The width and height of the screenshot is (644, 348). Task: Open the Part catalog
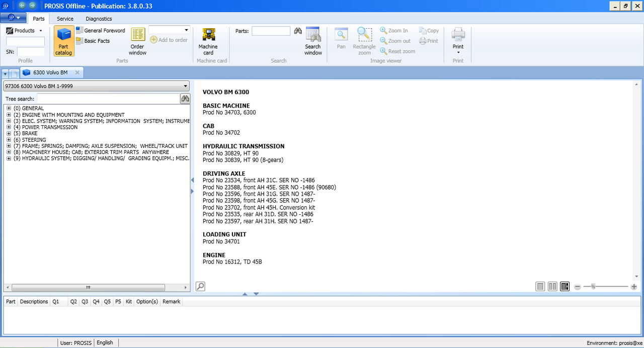[x=64, y=41]
